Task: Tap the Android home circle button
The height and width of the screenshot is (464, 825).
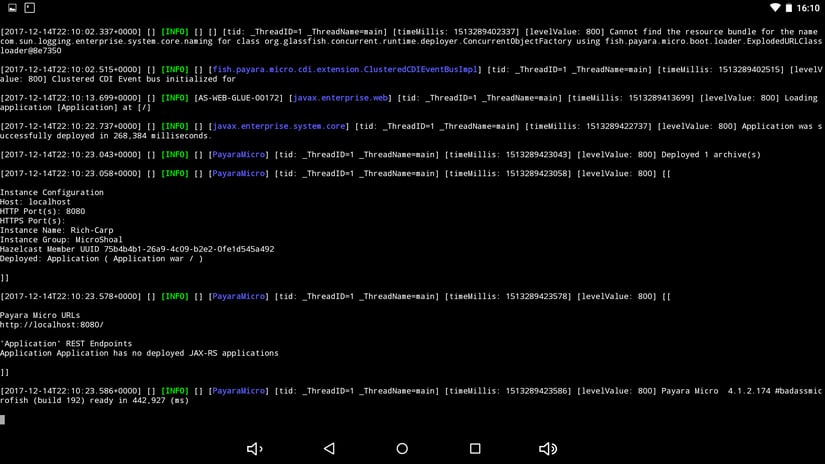Action: pyautogui.click(x=402, y=448)
